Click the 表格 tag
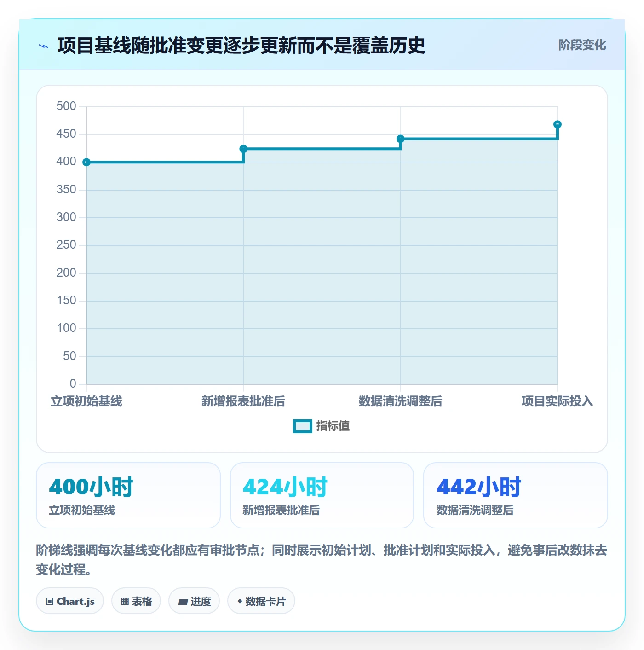644x650 pixels. click(x=136, y=601)
